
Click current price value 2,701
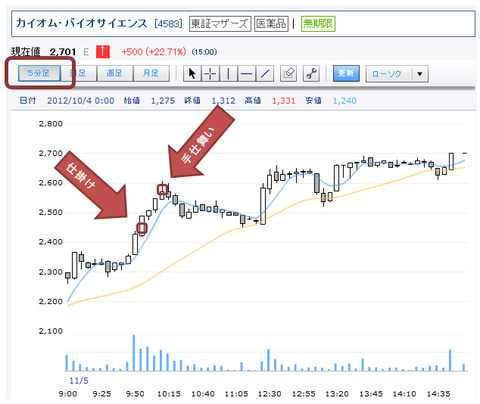tap(63, 52)
